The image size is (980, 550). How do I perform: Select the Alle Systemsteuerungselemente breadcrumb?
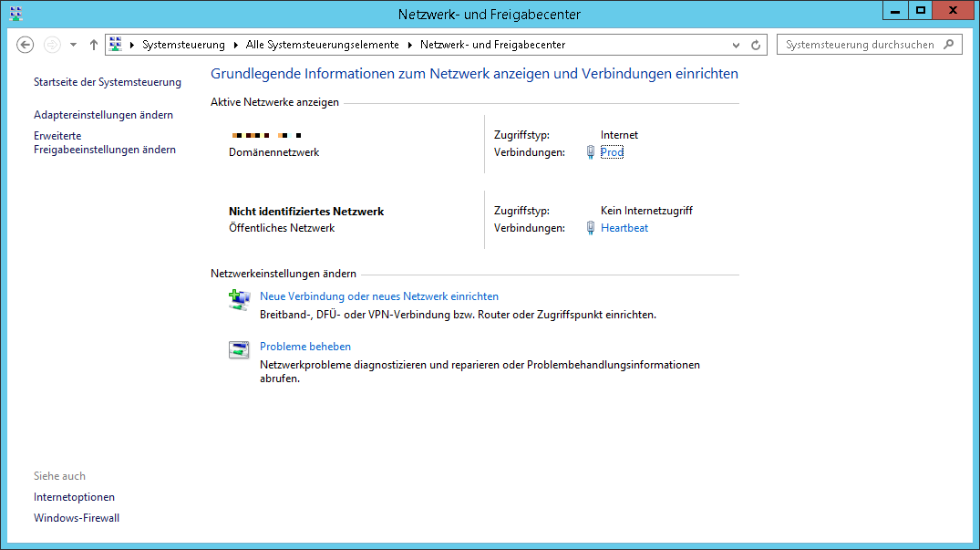(322, 45)
